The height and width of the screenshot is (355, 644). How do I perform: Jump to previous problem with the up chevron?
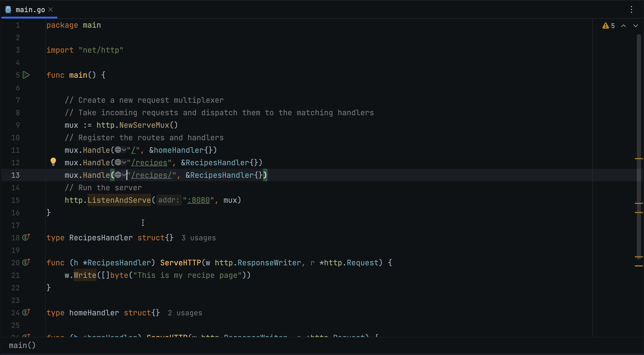(624, 25)
